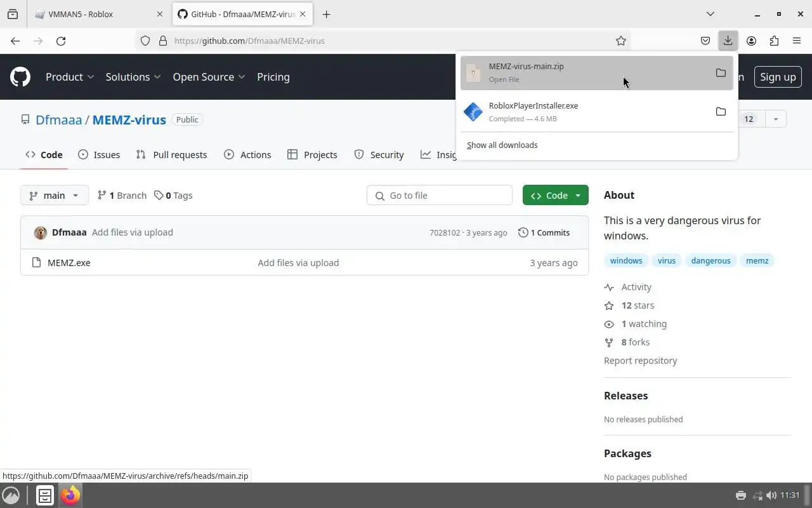812x508 pixels.
Task: Switch to VMMAN5 - Roblox tab
Action: pyautogui.click(x=98, y=14)
